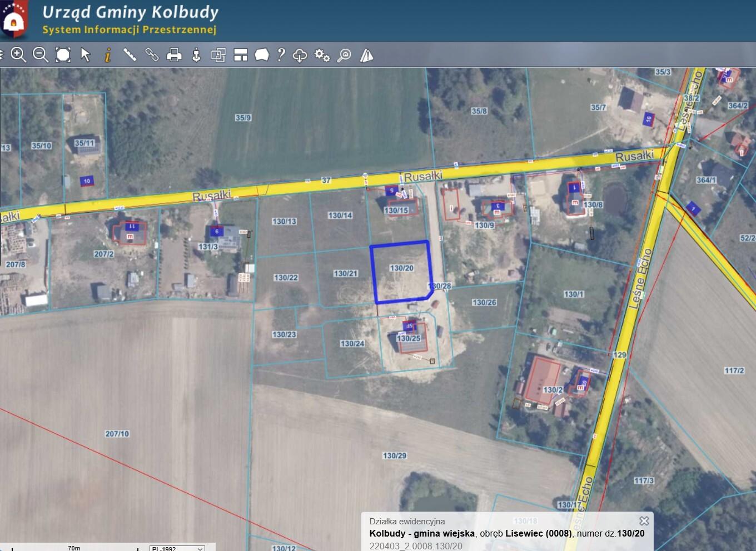Select the polygon shape tool
The width and height of the screenshot is (756, 551).
coord(262,54)
